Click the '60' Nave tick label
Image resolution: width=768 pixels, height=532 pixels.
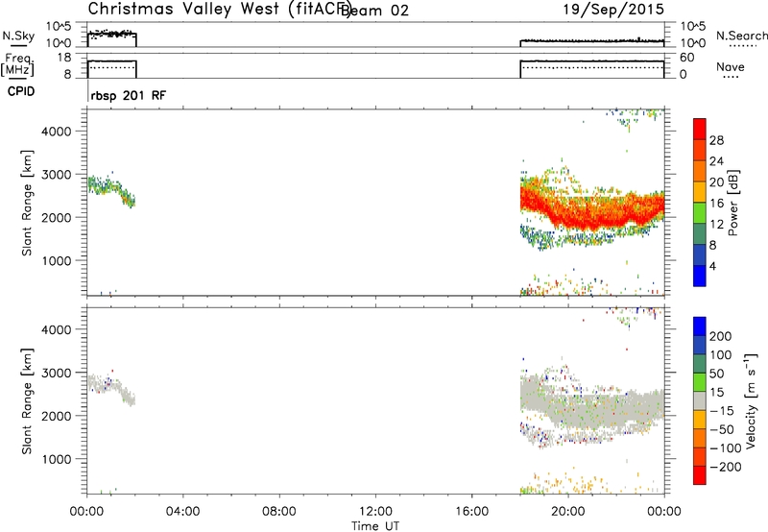tap(686, 58)
